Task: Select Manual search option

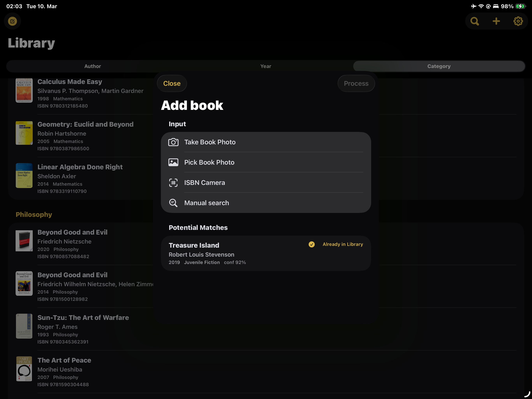Action: click(266, 203)
